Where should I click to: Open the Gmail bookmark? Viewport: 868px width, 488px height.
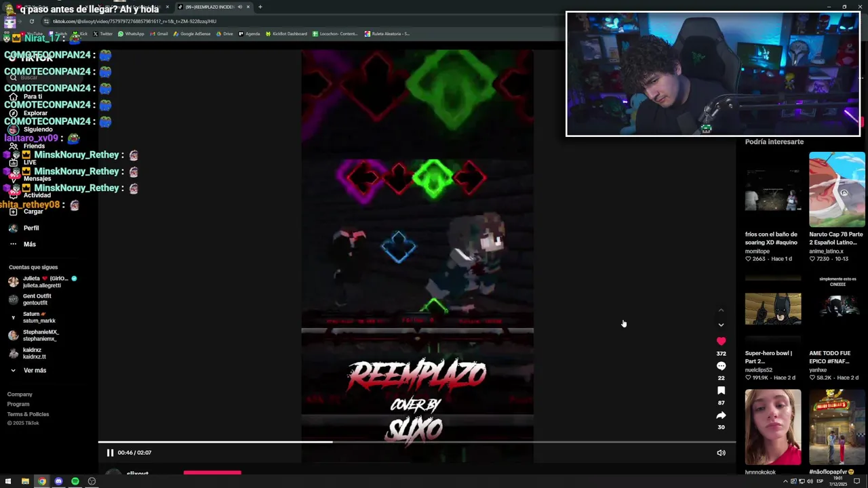[x=159, y=34]
